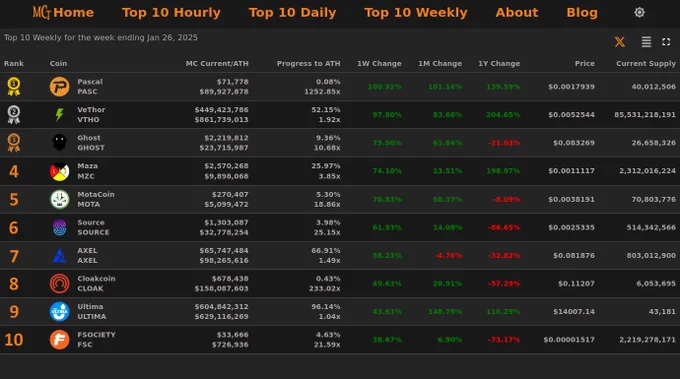
Task: Open the AXEL coin name
Action: point(87,255)
